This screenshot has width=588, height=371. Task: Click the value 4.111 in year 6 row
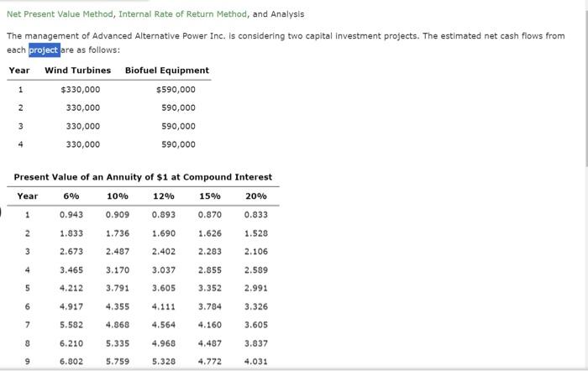point(164,307)
